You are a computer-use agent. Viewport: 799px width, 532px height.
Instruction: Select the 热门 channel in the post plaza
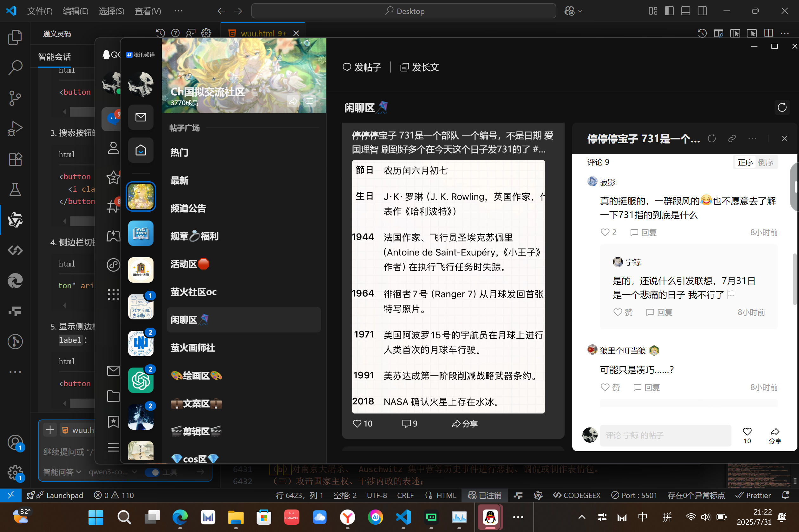coord(179,152)
